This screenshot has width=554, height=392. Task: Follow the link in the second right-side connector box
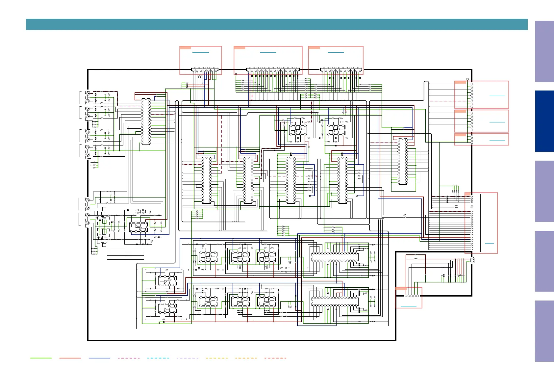click(x=497, y=122)
